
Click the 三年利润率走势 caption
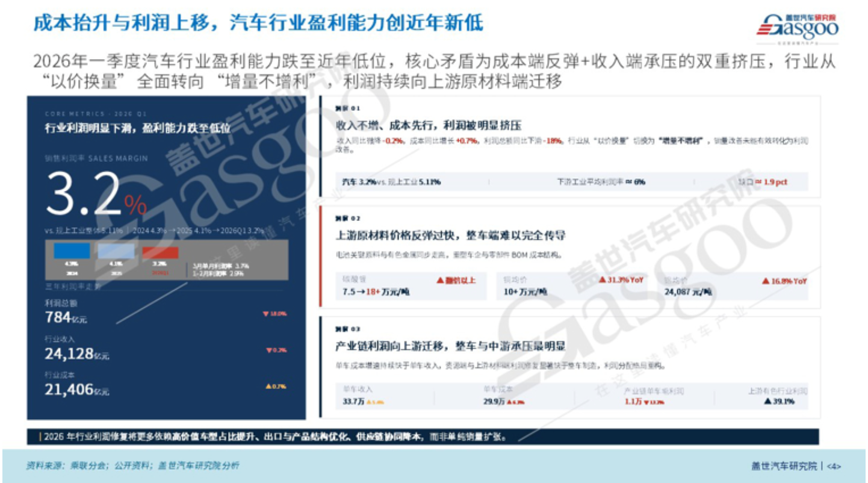[73, 285]
